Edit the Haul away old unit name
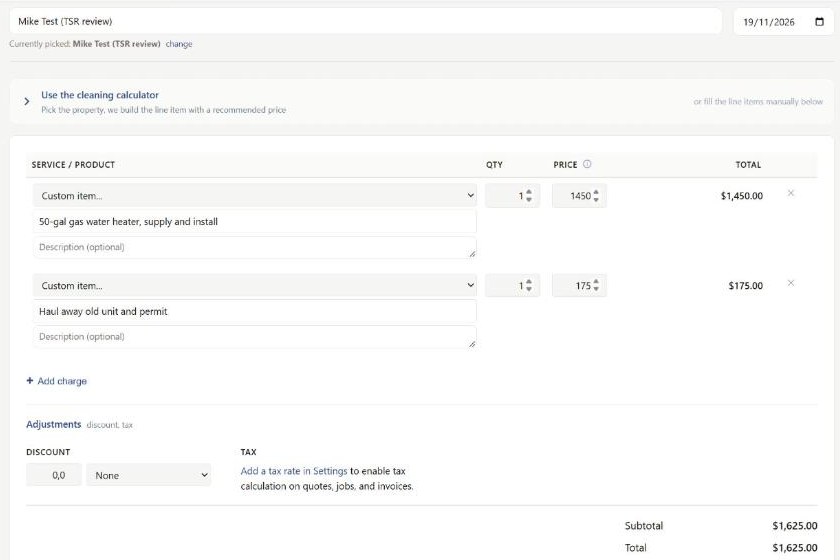840x560 pixels. click(254, 311)
